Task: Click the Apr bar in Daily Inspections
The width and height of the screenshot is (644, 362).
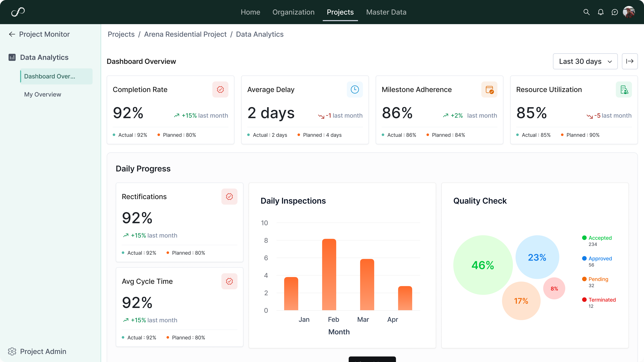Action: 405,298
